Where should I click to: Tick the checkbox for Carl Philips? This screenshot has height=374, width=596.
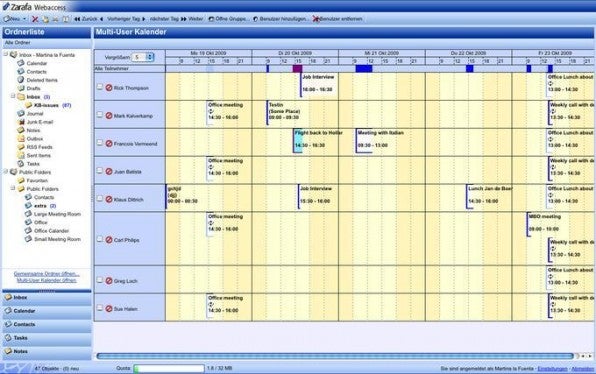tap(100, 239)
